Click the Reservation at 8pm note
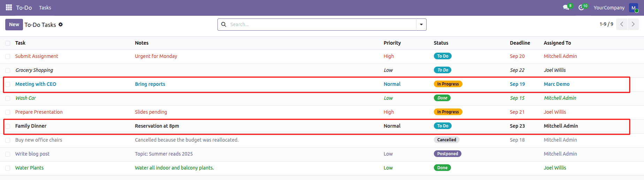This screenshot has height=180, width=644. (x=157, y=126)
